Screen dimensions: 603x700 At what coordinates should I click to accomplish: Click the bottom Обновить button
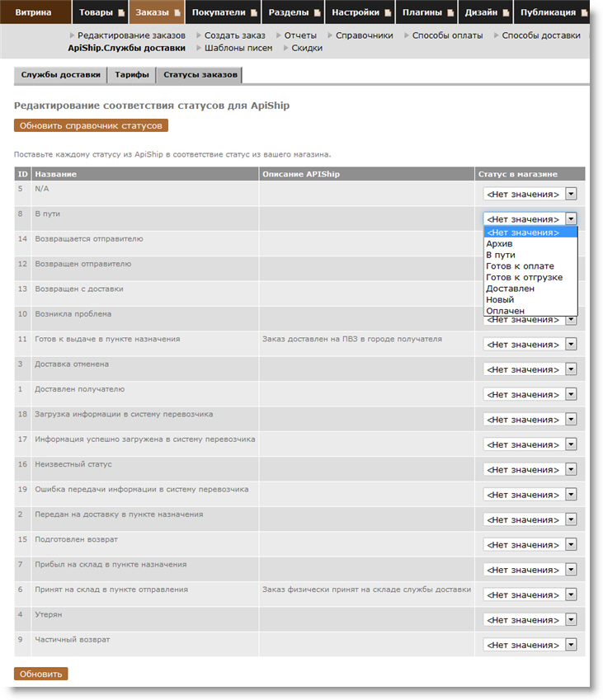pos(41,674)
